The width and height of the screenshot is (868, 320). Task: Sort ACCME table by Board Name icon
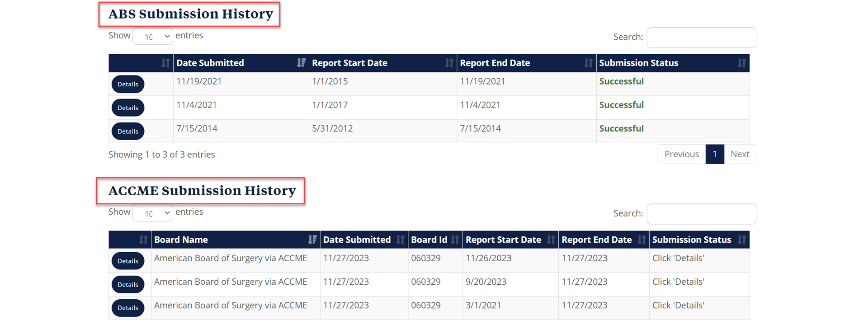click(312, 240)
